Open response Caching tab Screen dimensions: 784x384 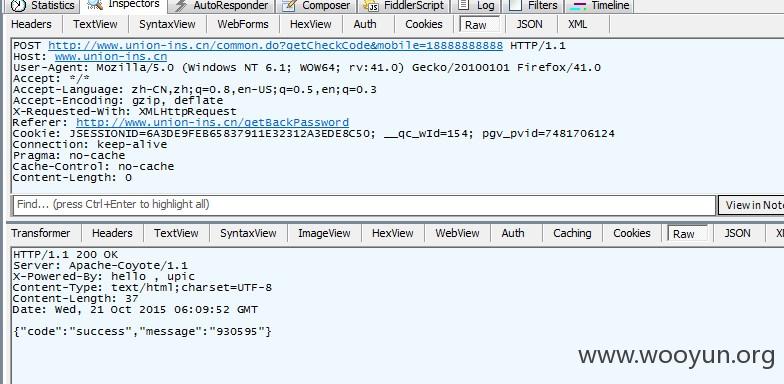point(572,233)
